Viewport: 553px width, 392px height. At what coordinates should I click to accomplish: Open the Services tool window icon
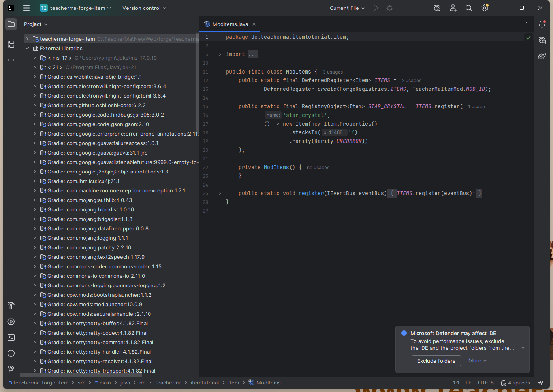[x=11, y=322]
